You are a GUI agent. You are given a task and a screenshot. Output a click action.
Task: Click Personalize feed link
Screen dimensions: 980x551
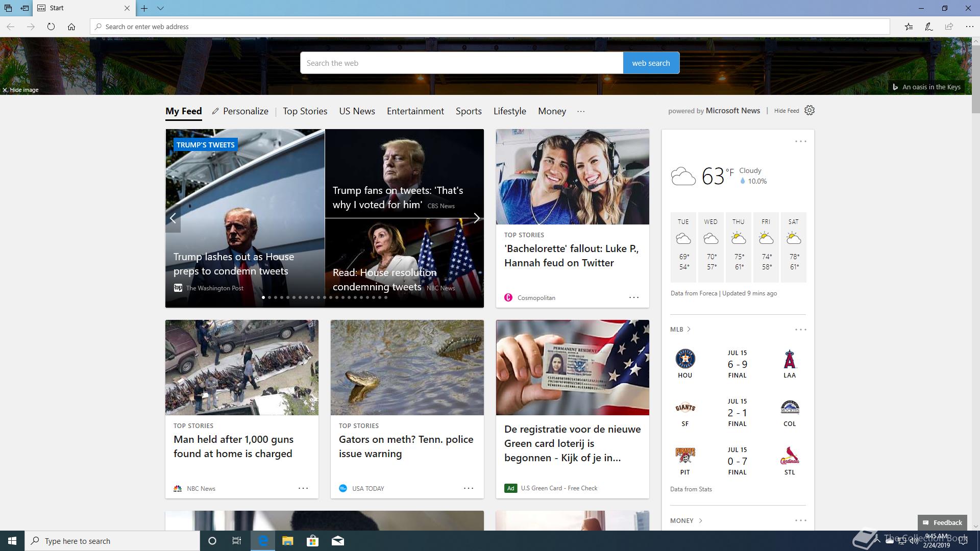point(240,111)
